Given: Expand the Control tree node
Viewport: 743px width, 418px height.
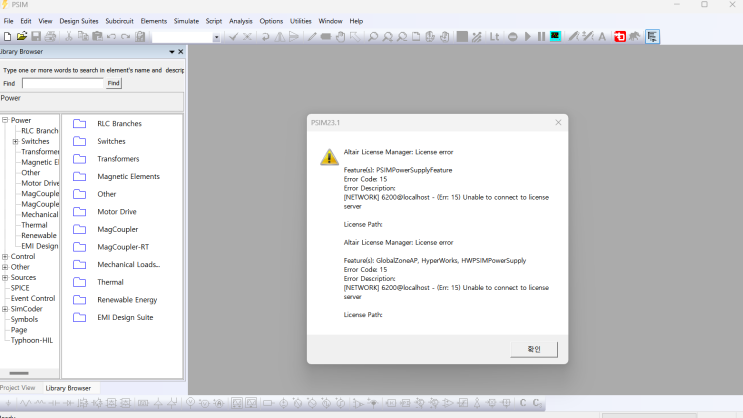Looking at the screenshot, I should [x=5, y=256].
